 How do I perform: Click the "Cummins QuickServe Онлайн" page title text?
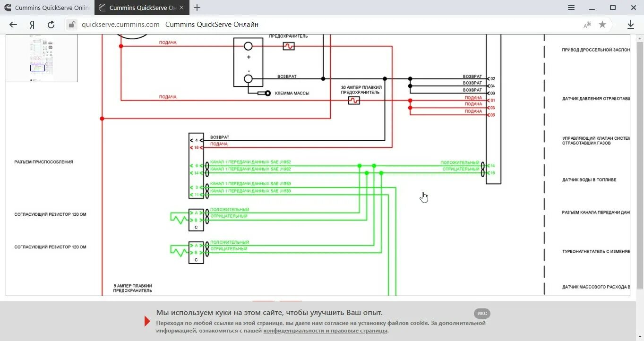click(212, 24)
